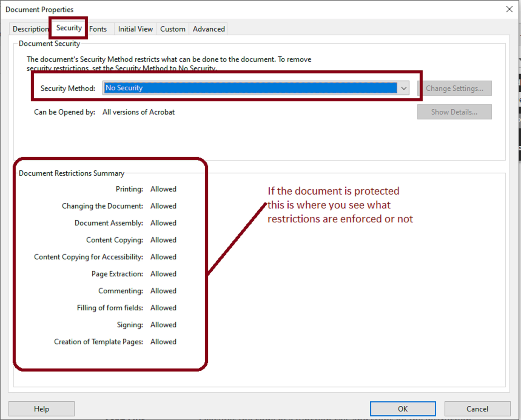Click the Show Details button
Image resolution: width=521 pixels, height=420 pixels.
(x=454, y=112)
